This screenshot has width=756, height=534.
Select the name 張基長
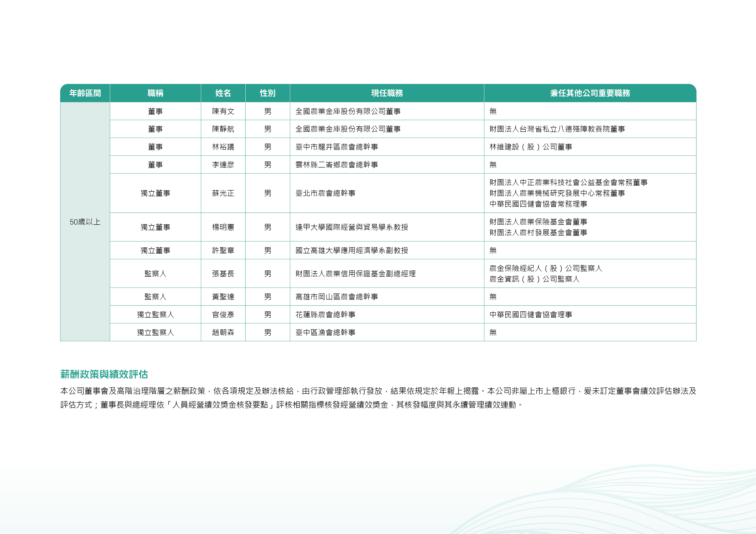pos(223,273)
